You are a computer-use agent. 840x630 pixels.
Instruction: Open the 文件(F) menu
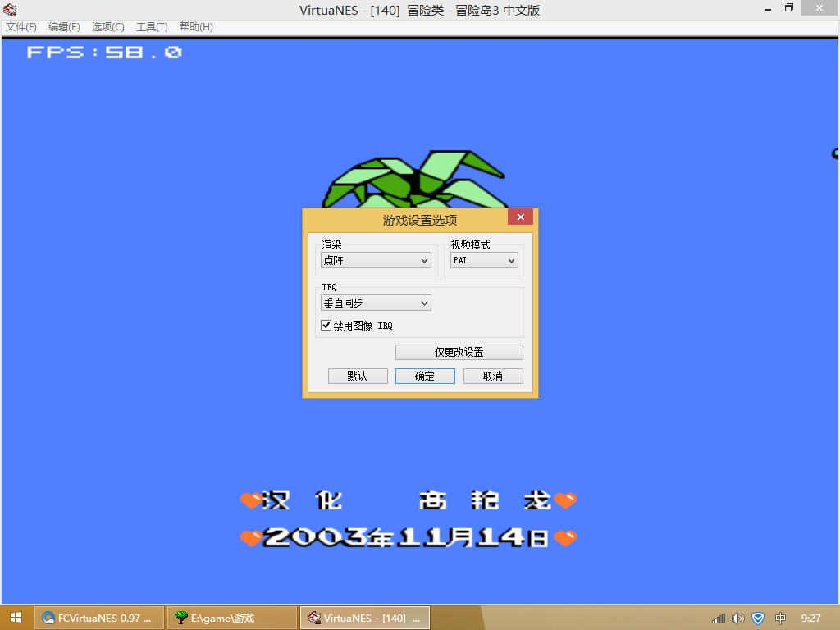click(21, 27)
